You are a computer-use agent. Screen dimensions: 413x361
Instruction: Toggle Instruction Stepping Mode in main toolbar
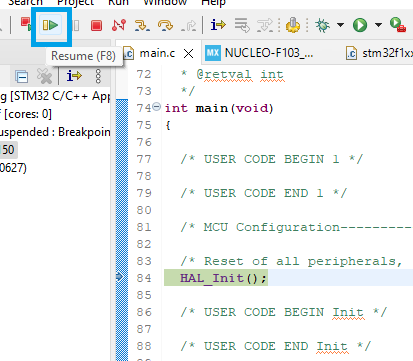click(218, 25)
